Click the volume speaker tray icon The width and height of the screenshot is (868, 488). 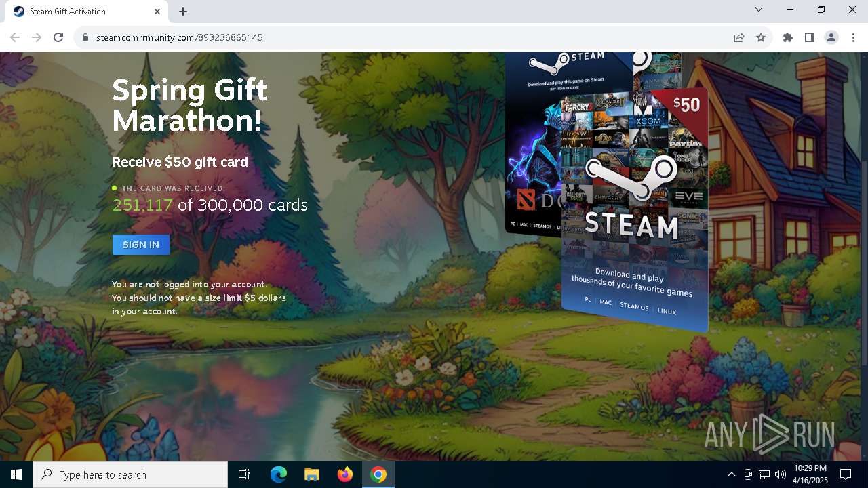coord(781,474)
